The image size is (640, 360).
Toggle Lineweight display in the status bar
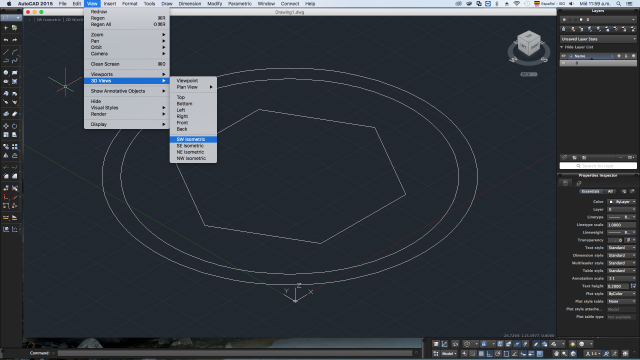531,353
